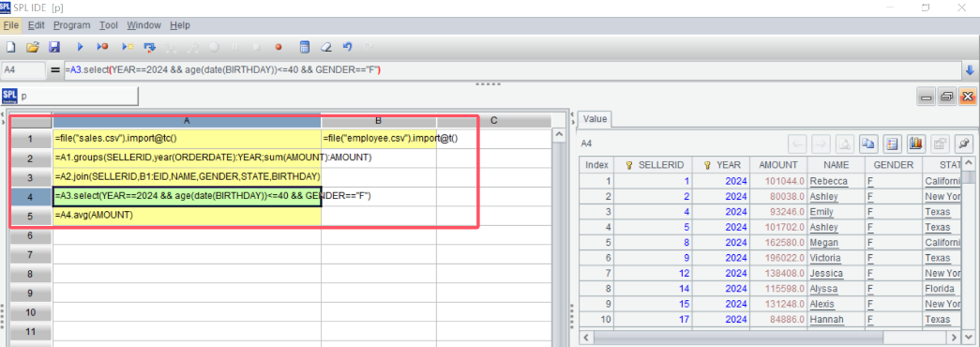Screen dimensions: 980x347
Task: Select cell B1 with the employee.csv import
Action: point(379,138)
